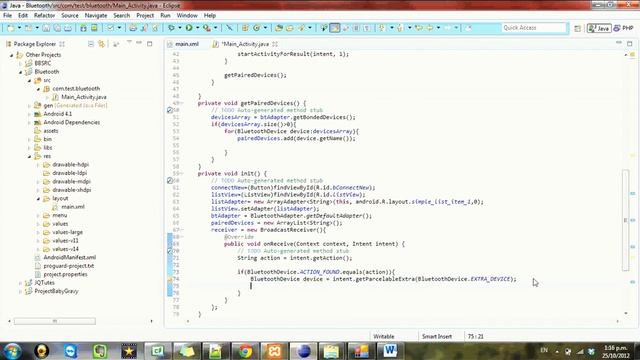
Task: Close the Main_Activity.java tab
Action: tap(275, 44)
